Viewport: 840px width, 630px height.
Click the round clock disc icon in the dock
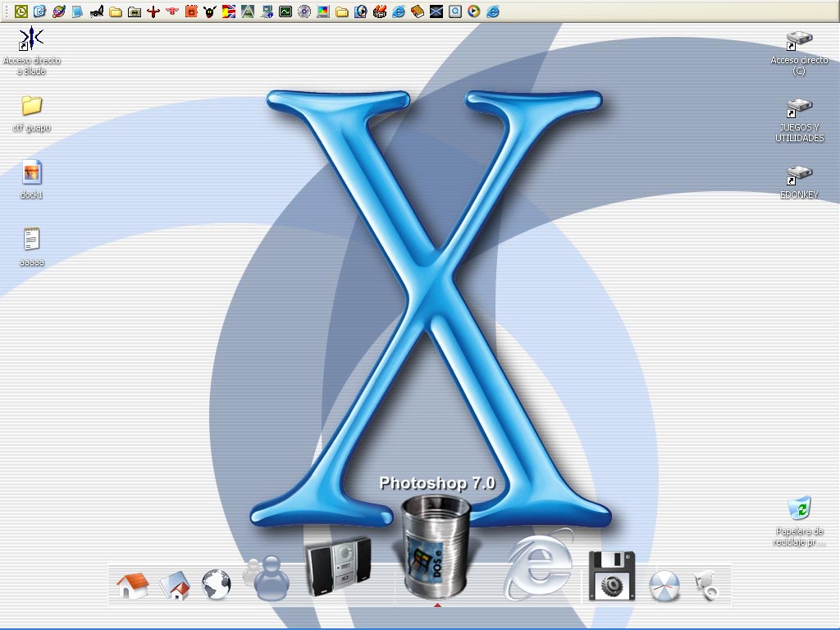664,586
